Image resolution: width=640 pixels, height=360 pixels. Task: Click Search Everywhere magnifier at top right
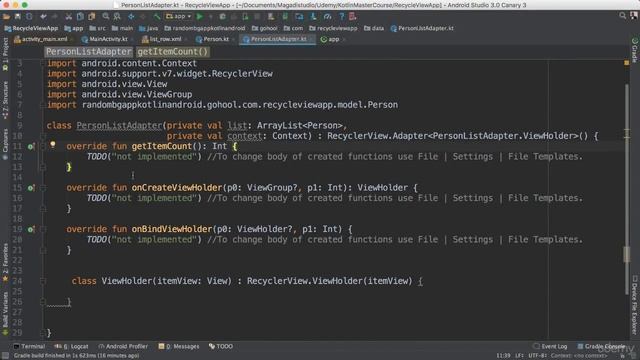pos(622,16)
